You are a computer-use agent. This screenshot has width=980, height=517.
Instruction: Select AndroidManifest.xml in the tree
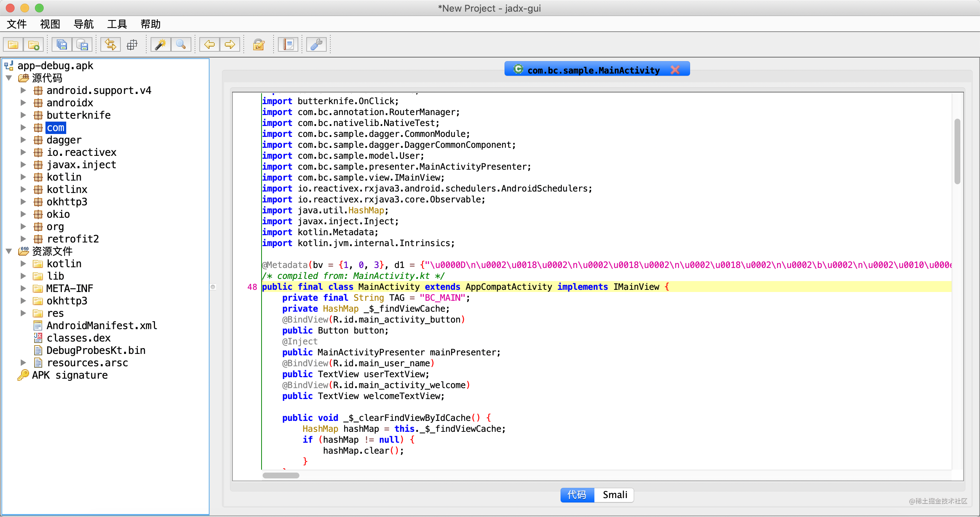point(101,325)
